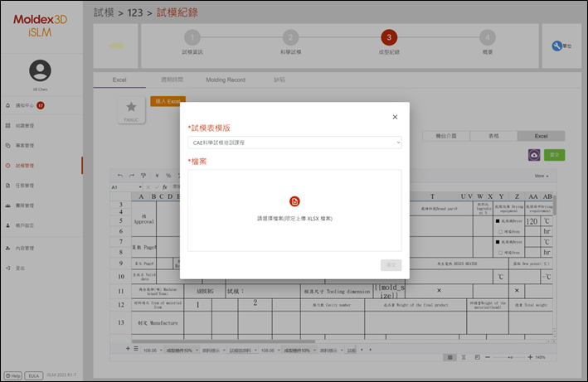
Task: Click the orange import Excel button
Action: pos(168,101)
